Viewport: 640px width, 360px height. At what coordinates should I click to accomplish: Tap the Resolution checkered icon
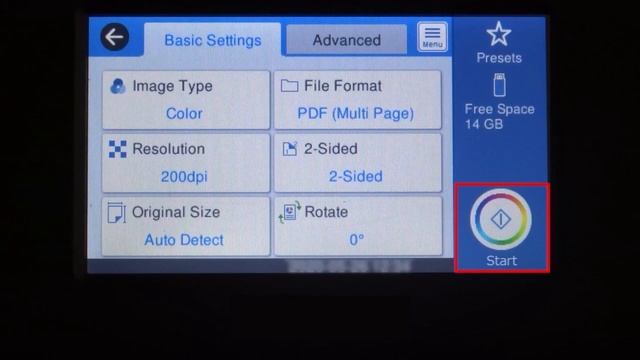(118, 149)
